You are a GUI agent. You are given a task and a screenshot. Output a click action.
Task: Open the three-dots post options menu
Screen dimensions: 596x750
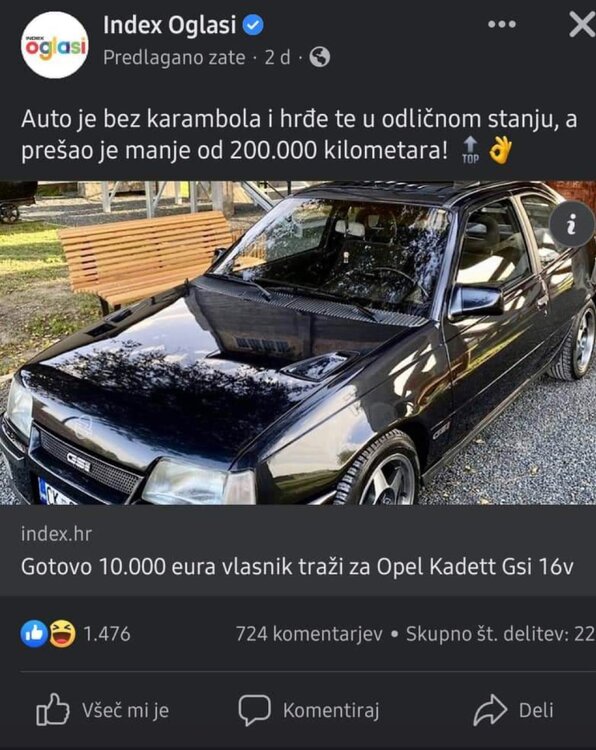click(x=502, y=24)
